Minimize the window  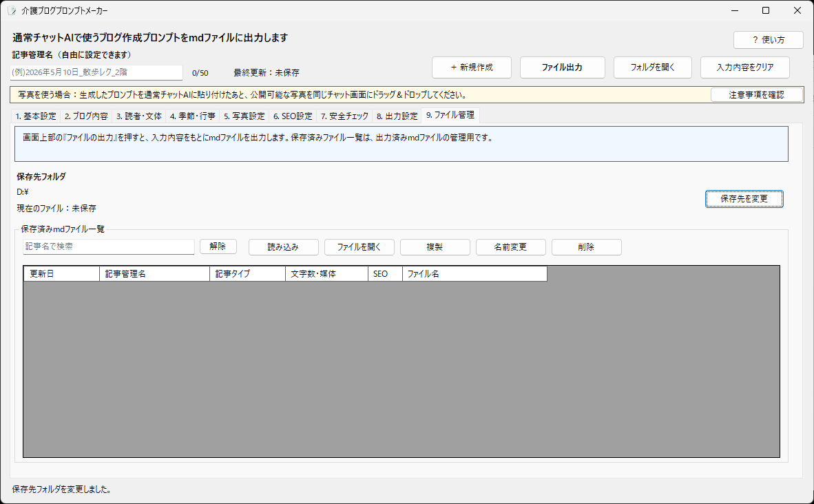[735, 10]
